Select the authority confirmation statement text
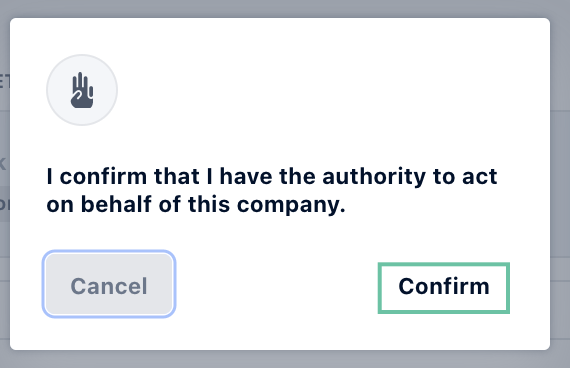The width and height of the screenshot is (570, 368). pos(272,190)
